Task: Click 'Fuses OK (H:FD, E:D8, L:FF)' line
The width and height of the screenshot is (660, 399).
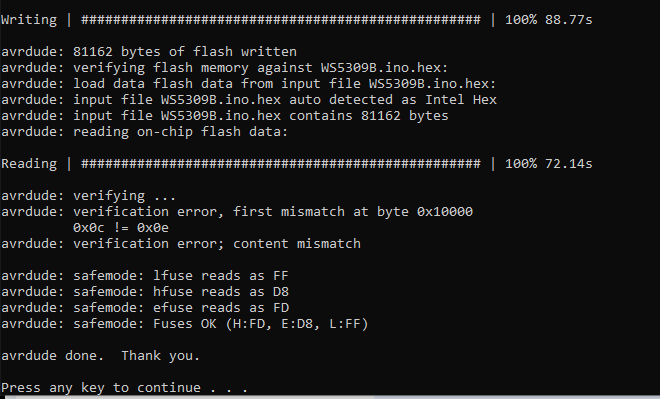Action: (185, 324)
